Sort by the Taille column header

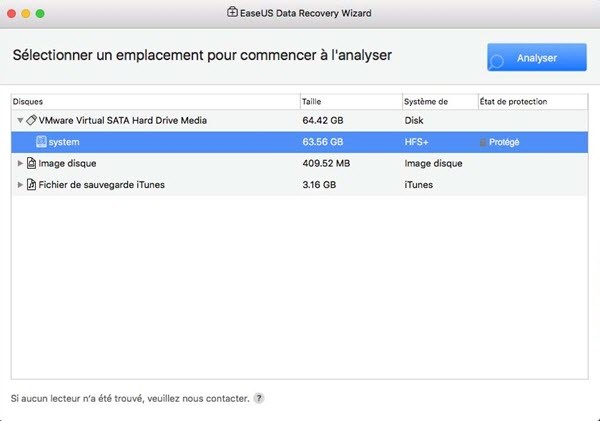[x=351, y=102]
